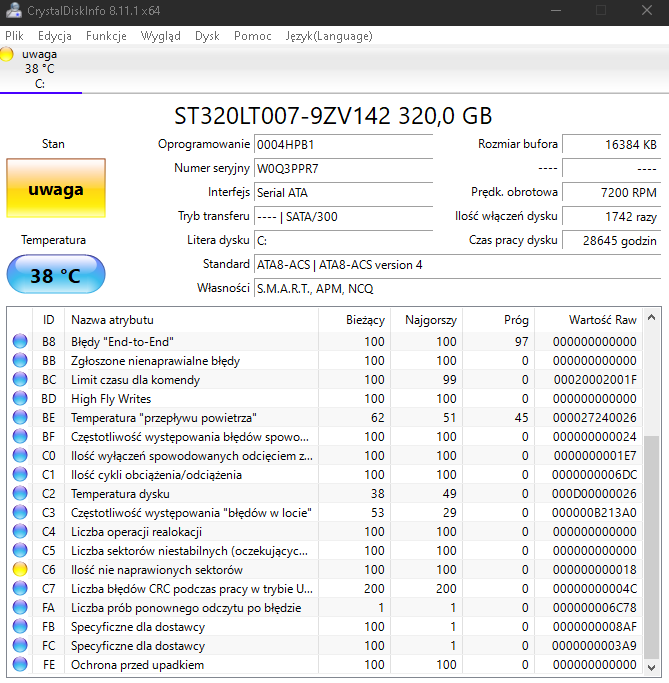Click status icon for B8 End-to-End row

click(x=20, y=341)
